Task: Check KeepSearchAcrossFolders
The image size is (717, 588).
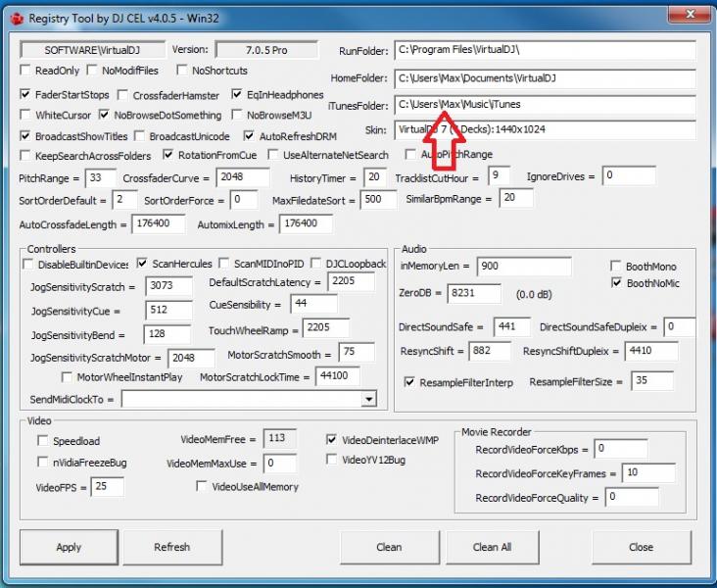Action: pyautogui.click(x=25, y=155)
